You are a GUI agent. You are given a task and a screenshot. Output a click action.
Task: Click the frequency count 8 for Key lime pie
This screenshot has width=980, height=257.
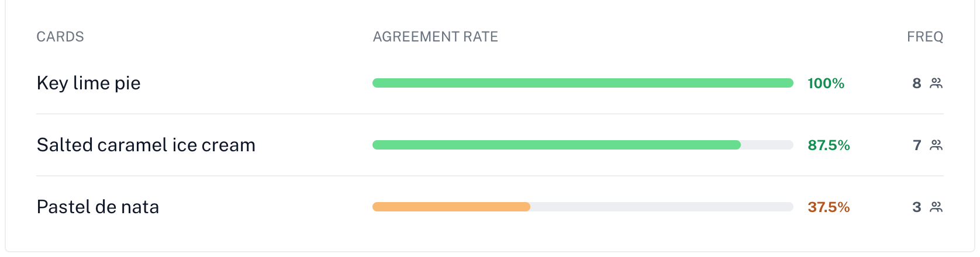click(x=916, y=84)
